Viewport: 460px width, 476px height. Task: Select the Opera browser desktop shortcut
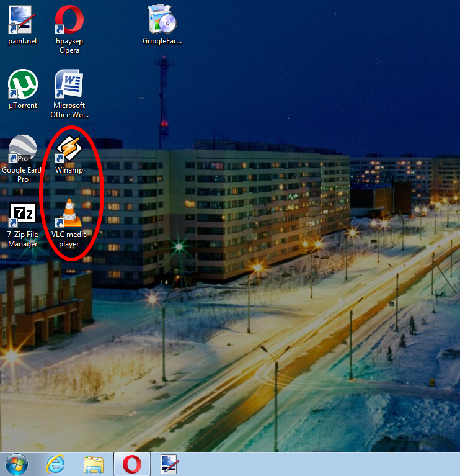69,20
